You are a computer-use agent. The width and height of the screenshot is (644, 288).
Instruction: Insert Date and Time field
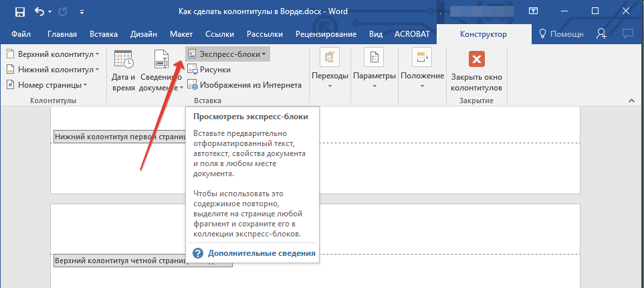(123, 71)
